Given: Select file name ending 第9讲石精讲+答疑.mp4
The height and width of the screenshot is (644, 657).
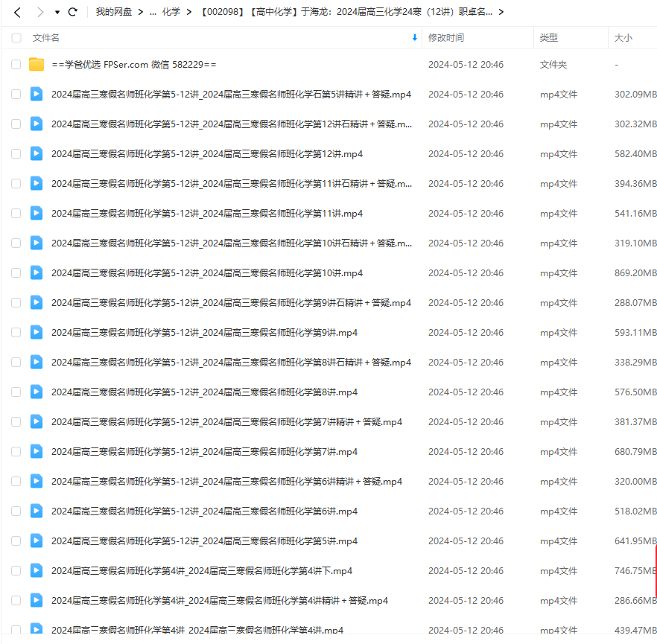Looking at the screenshot, I should pyautogui.click(x=231, y=303).
